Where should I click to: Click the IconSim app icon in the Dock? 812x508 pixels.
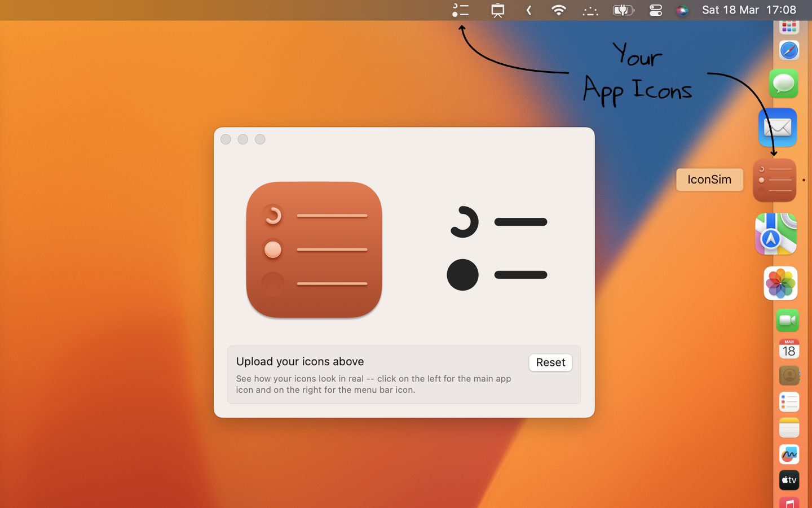click(x=774, y=180)
